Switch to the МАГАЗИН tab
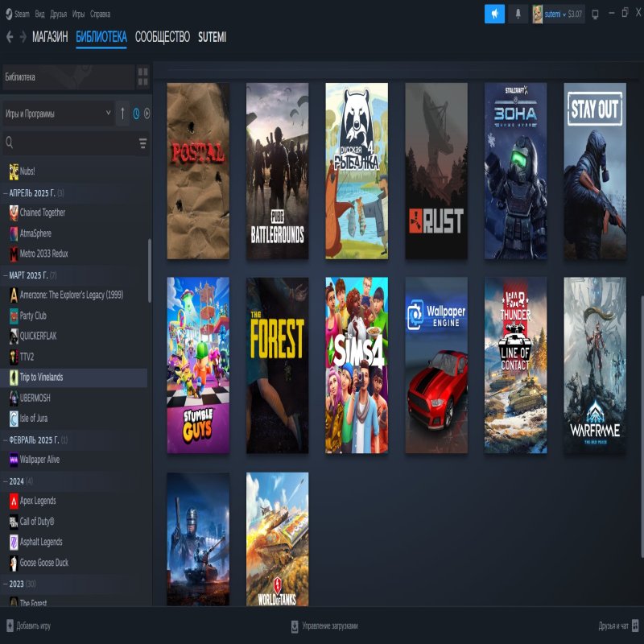Image resolution: width=644 pixels, height=644 pixels. tap(50, 36)
